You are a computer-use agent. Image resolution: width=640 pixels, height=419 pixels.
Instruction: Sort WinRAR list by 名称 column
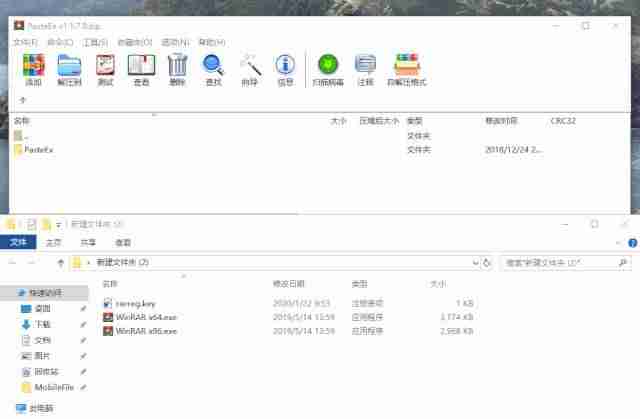click(22, 121)
